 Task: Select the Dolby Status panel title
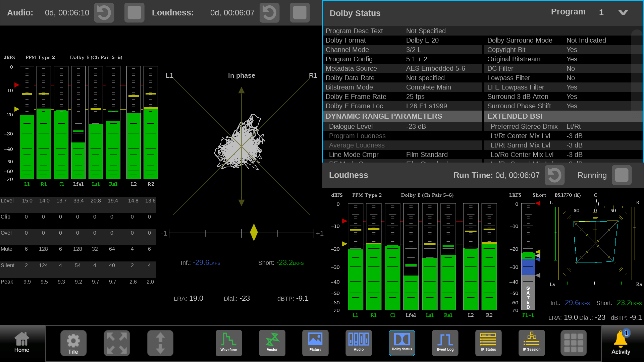point(355,13)
